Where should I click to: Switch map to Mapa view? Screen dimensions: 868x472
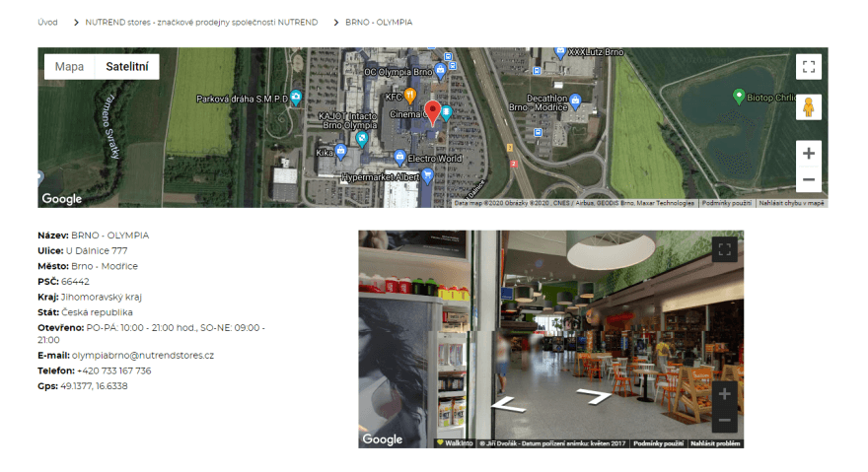tap(69, 66)
